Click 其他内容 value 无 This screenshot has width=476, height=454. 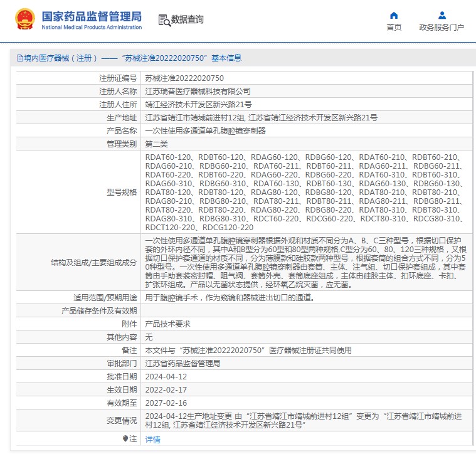[x=149, y=337]
